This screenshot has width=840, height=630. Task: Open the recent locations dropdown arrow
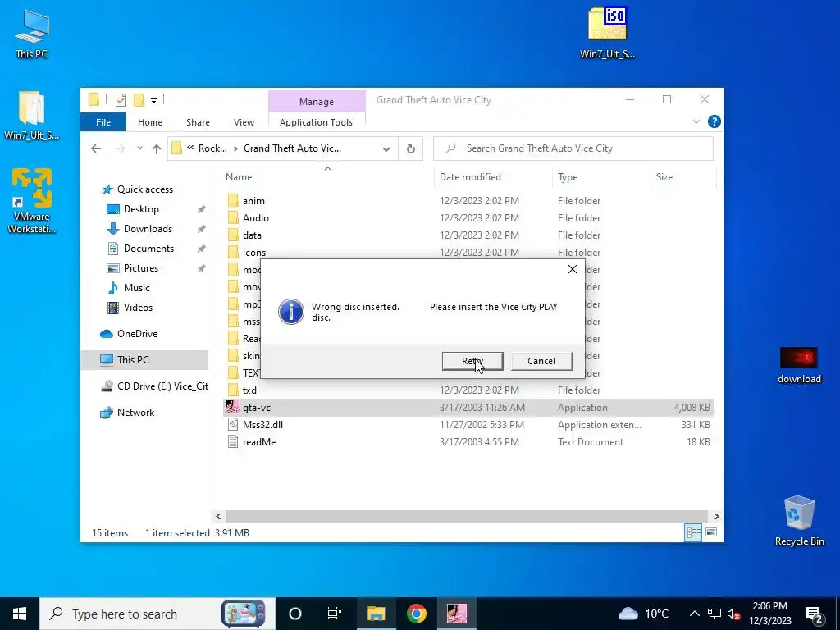(x=139, y=148)
